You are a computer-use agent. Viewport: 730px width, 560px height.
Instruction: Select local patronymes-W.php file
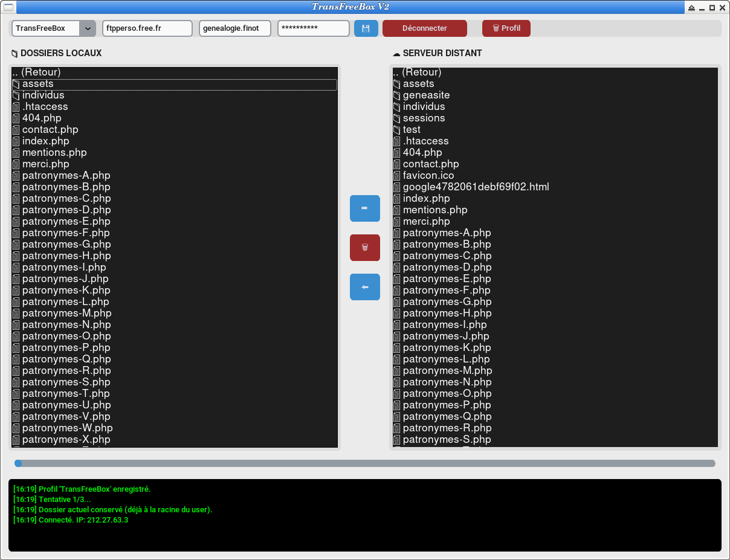coord(175,428)
